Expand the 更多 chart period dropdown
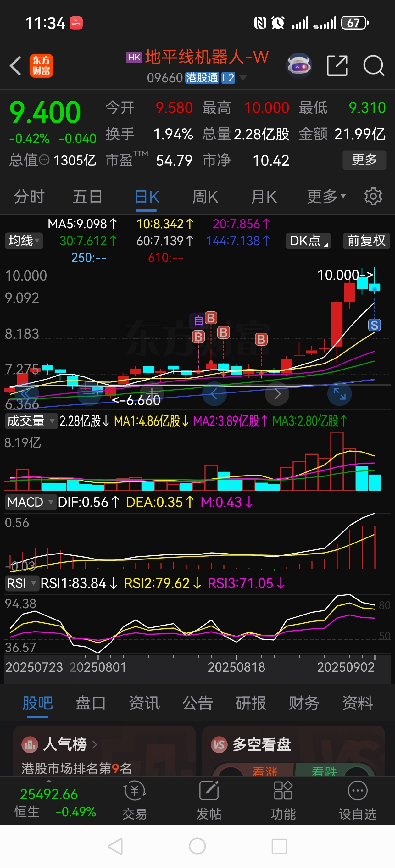Image resolution: width=395 pixels, height=868 pixels. click(326, 197)
